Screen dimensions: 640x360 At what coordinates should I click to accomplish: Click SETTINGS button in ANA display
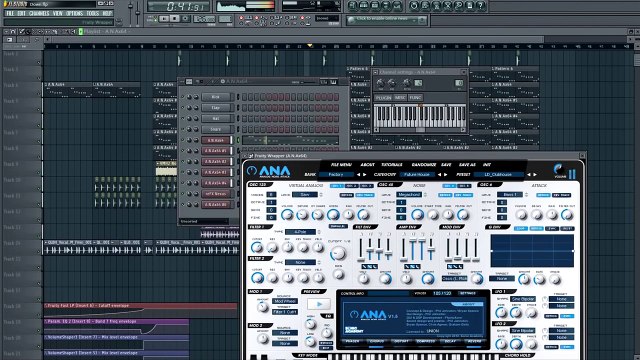click(468, 293)
